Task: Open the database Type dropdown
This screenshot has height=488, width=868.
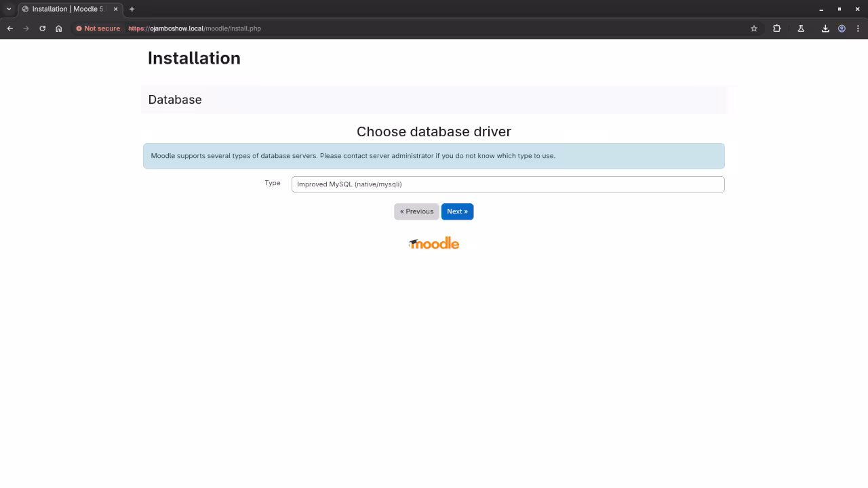Action: pos(508,184)
